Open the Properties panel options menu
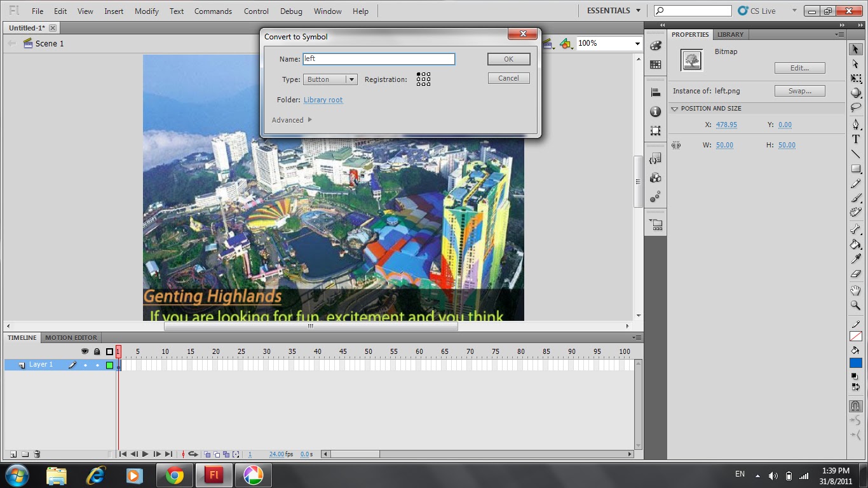 tap(840, 34)
